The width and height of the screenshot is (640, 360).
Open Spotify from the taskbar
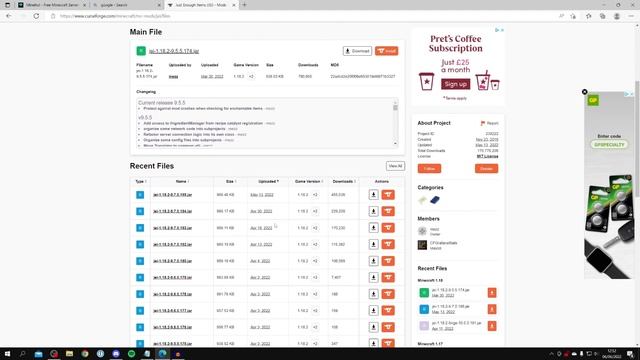[131, 354]
